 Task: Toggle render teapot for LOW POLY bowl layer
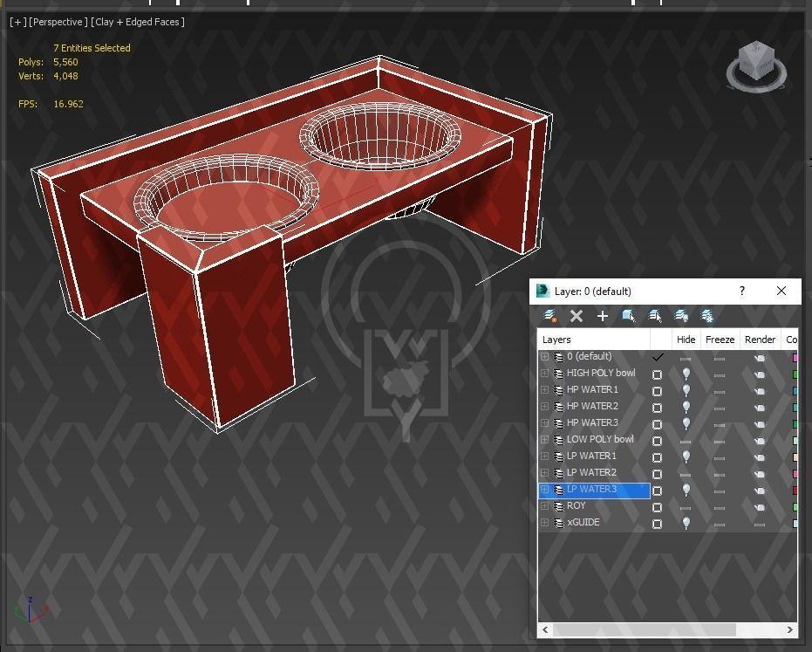[x=760, y=441]
